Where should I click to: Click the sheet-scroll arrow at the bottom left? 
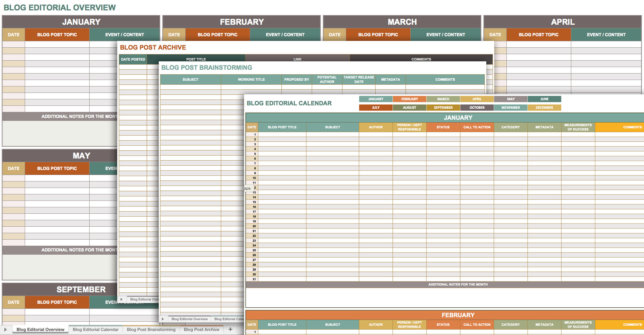pyautogui.click(x=6, y=329)
